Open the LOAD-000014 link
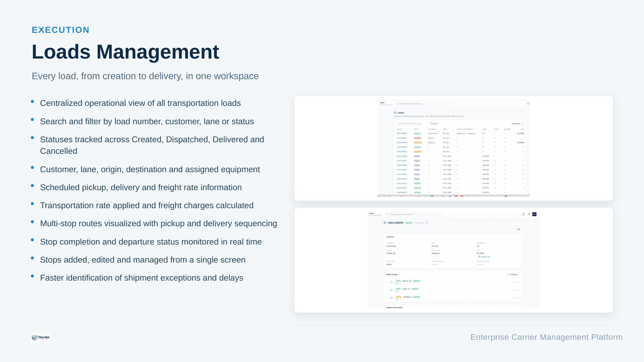Image resolution: width=644 pixels, height=362 pixels. pyautogui.click(x=402, y=192)
